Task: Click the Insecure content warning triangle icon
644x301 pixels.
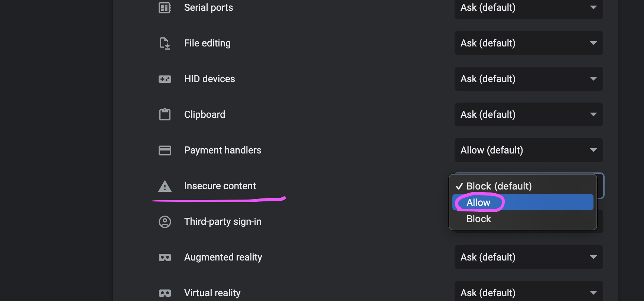Action: [x=165, y=186]
